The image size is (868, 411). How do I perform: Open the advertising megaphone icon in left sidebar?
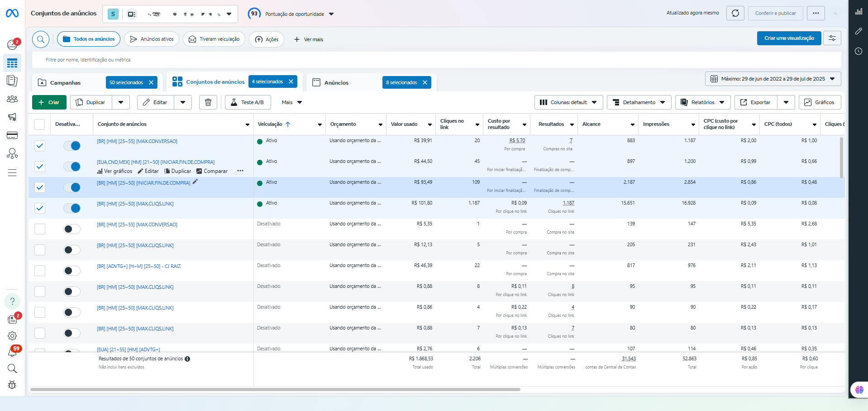tap(12, 117)
